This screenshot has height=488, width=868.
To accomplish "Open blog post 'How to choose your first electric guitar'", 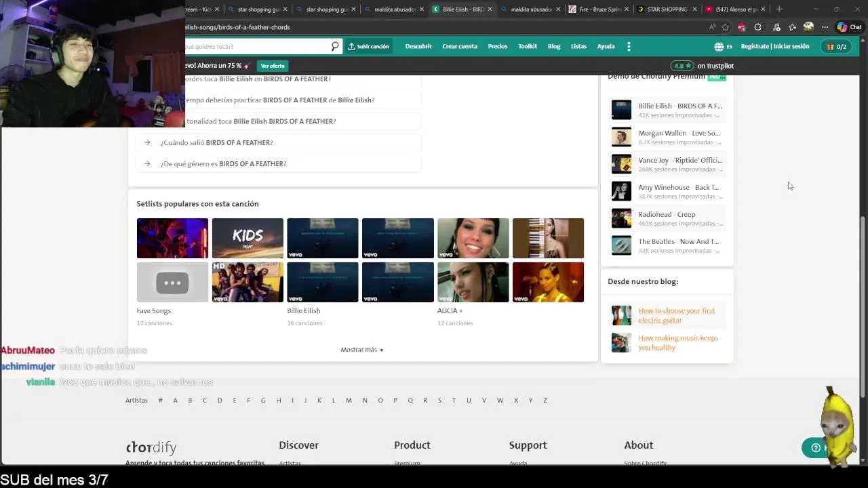I will pos(676,315).
